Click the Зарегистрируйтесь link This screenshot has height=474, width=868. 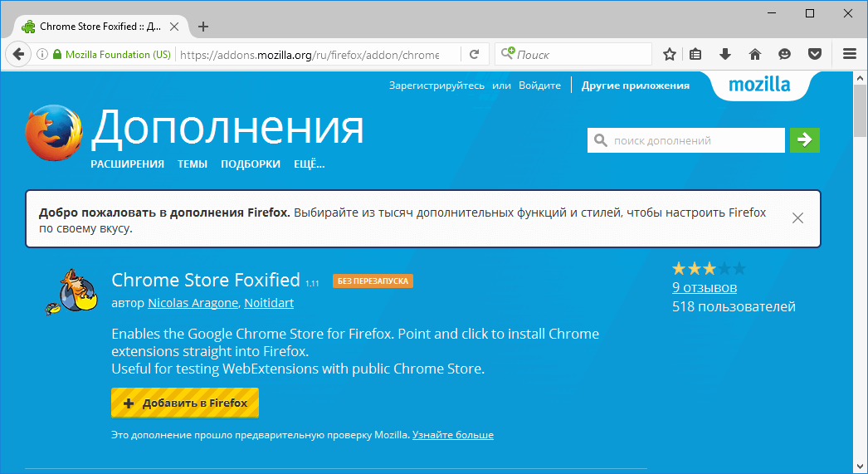(x=436, y=86)
